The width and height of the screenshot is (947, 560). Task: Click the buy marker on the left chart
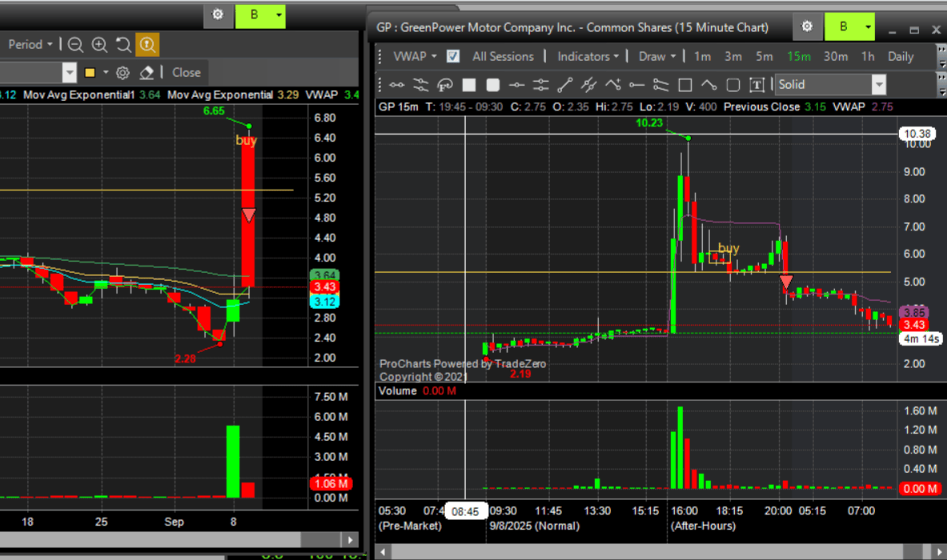pos(246,140)
